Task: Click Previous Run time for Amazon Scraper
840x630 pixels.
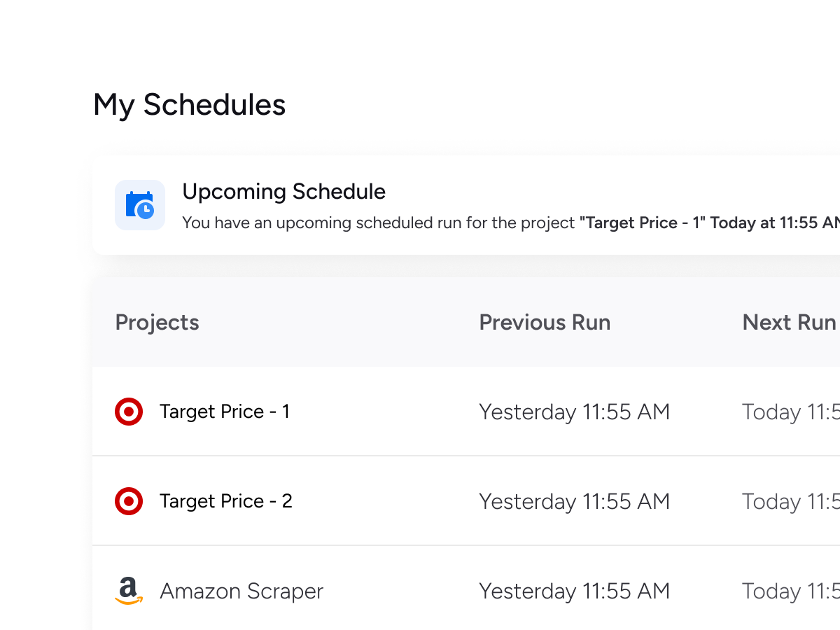Action: [574, 591]
